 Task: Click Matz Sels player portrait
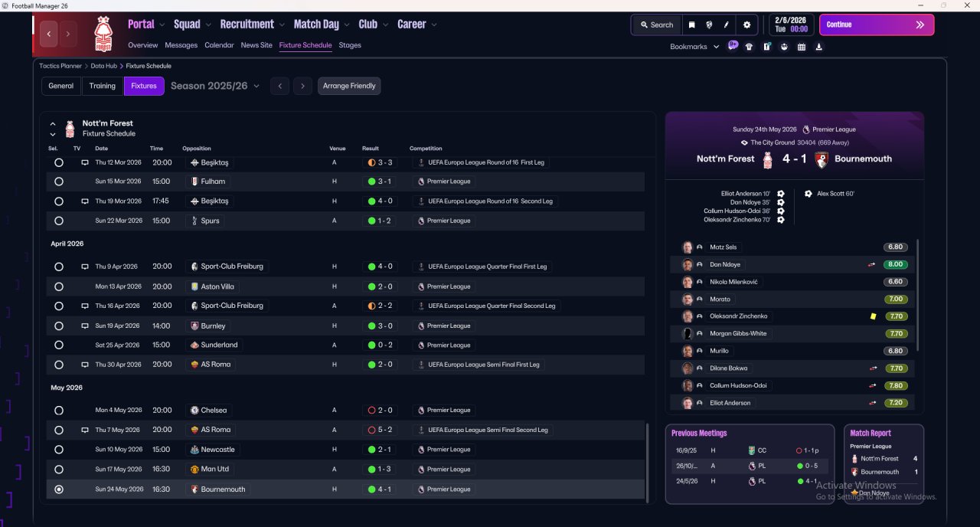688,247
